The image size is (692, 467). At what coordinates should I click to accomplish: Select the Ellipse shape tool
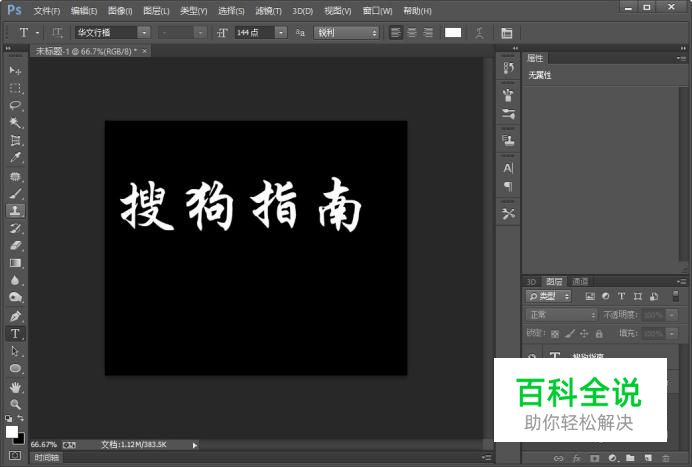coord(15,369)
